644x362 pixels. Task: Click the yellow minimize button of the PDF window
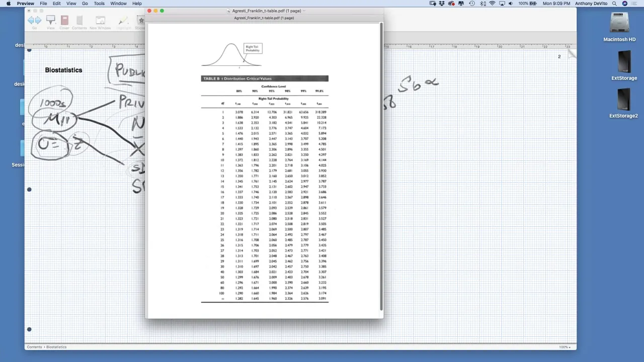click(155, 11)
